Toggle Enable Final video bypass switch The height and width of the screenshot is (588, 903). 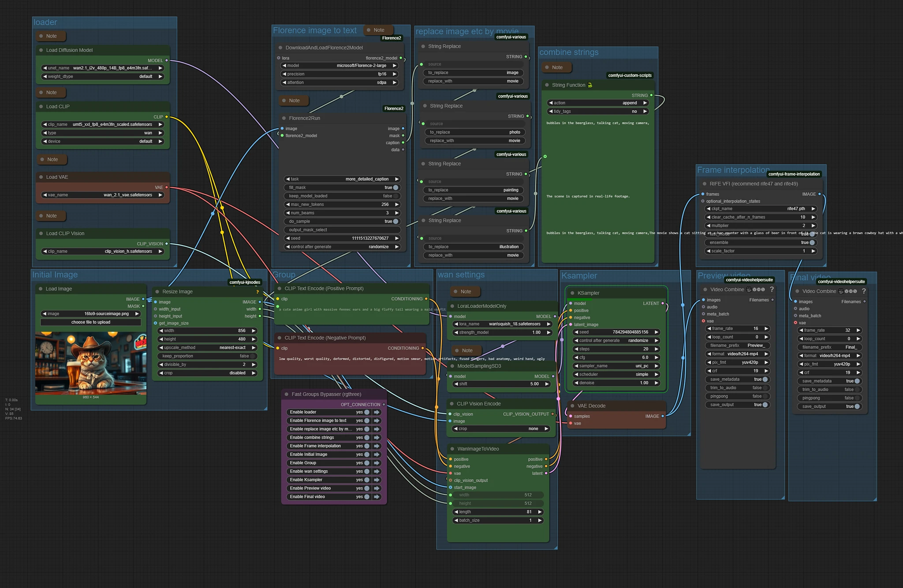[x=366, y=497]
